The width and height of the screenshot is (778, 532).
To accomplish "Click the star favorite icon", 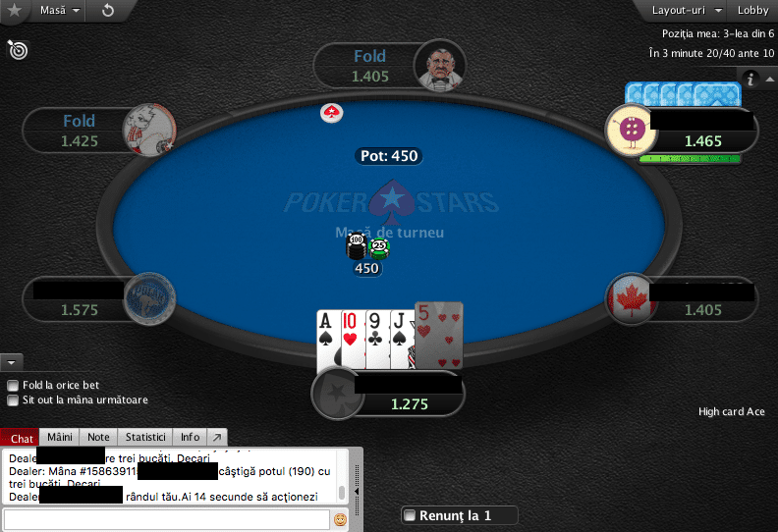I will pos(15,10).
